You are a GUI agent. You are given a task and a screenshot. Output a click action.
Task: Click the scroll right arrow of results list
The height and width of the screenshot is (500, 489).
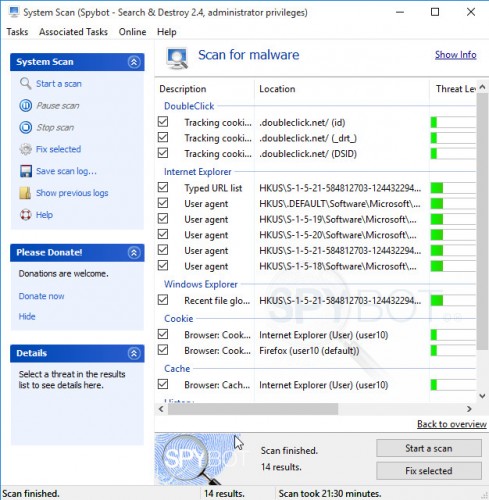pos(469,409)
